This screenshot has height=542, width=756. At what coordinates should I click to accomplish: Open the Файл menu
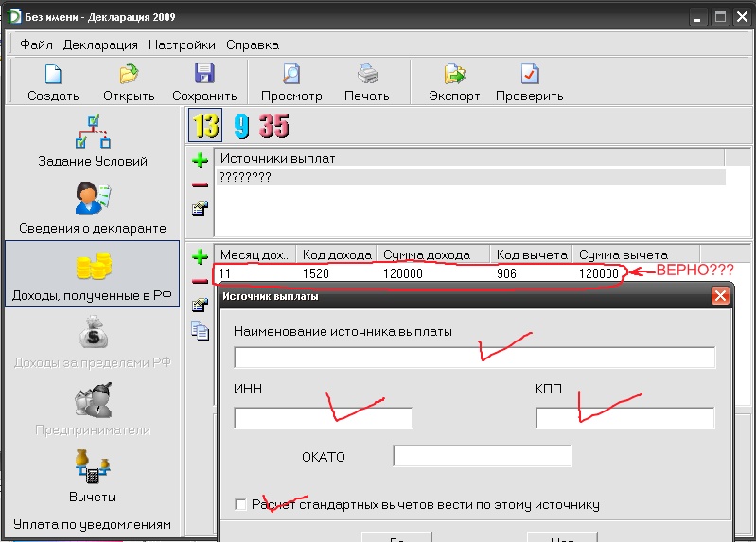click(x=36, y=44)
